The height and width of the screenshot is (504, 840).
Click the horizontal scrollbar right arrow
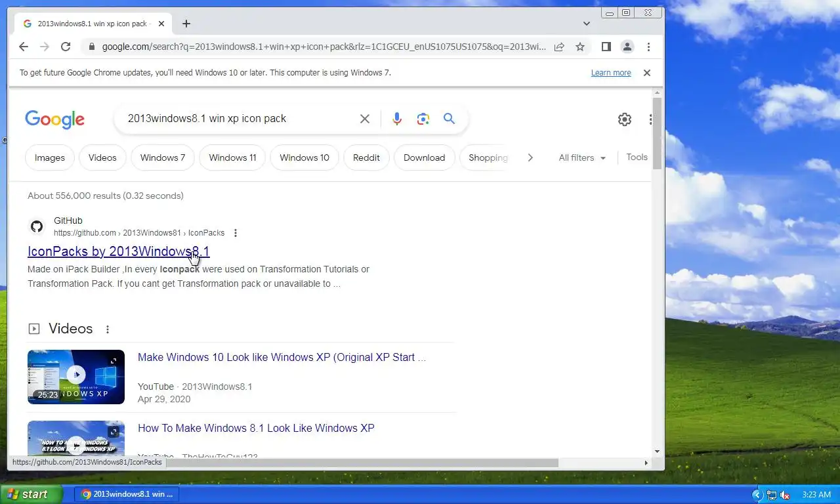click(x=646, y=463)
